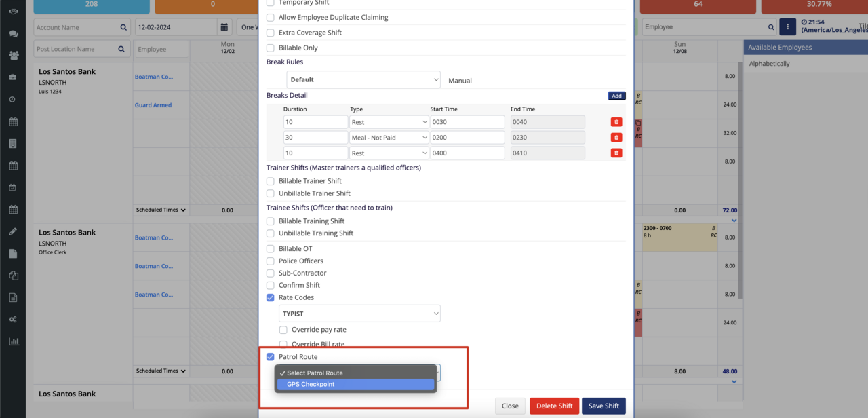Viewport: 868px width, 418px height.
Task: Uncheck the Patrol Route checkbox
Action: tap(271, 357)
